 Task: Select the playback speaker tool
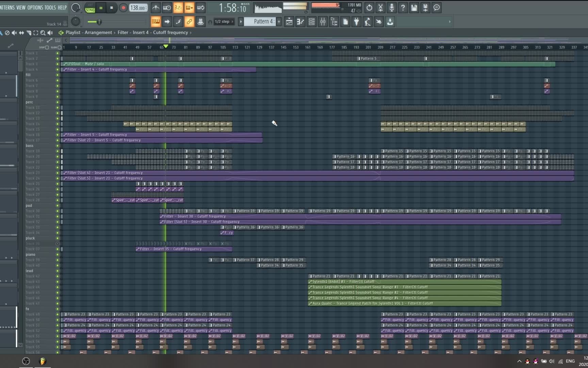[x=50, y=33]
